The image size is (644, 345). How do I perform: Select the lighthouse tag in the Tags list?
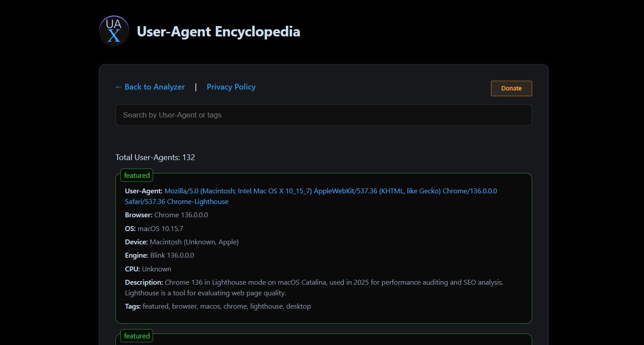266,306
